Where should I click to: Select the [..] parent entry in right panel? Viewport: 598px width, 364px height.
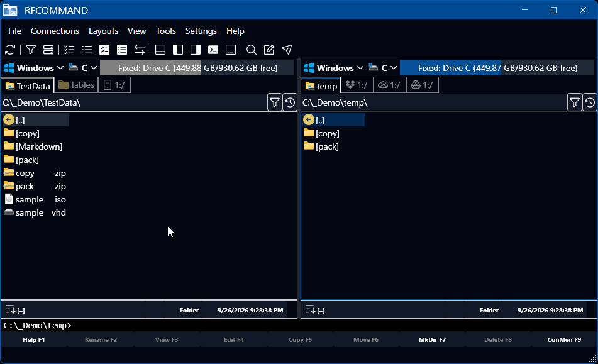pos(334,120)
